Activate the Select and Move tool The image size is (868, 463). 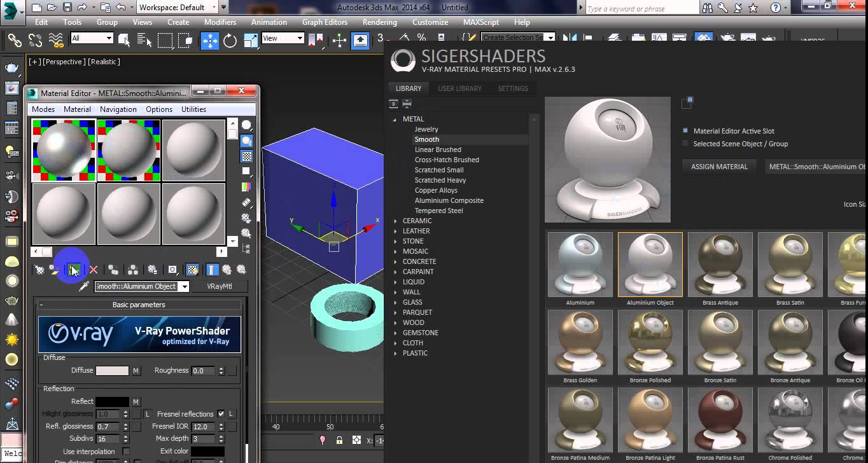click(209, 41)
